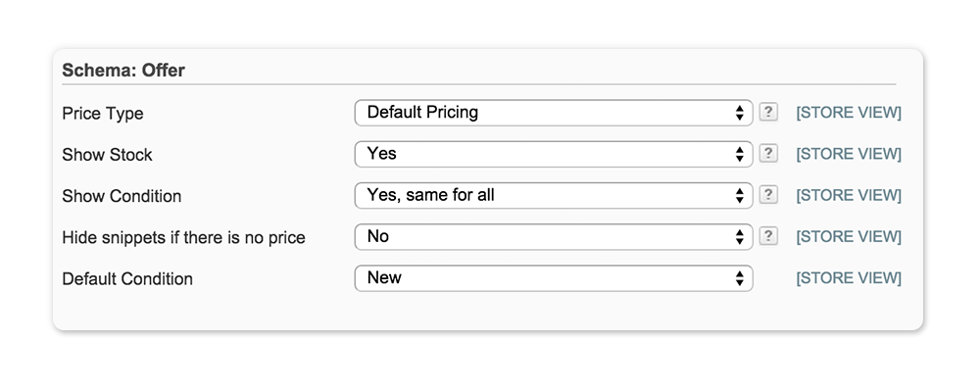Click the Show Stock field label
980x392 pixels.
pos(108,155)
